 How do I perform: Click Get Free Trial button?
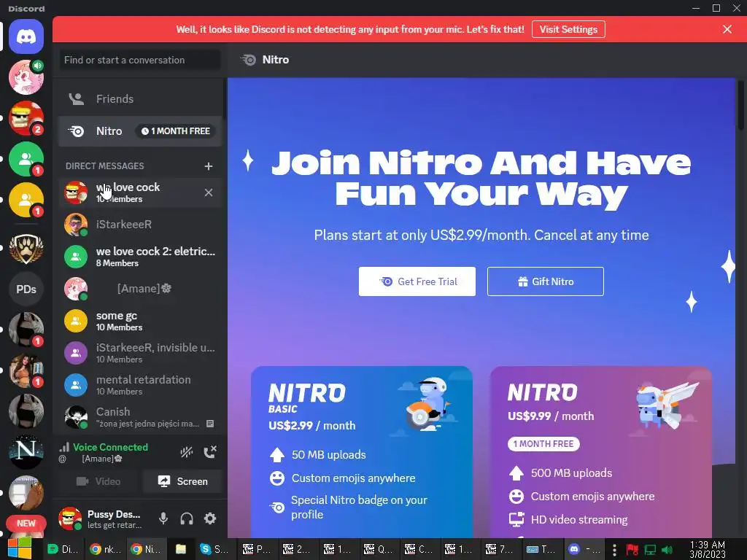[417, 281]
